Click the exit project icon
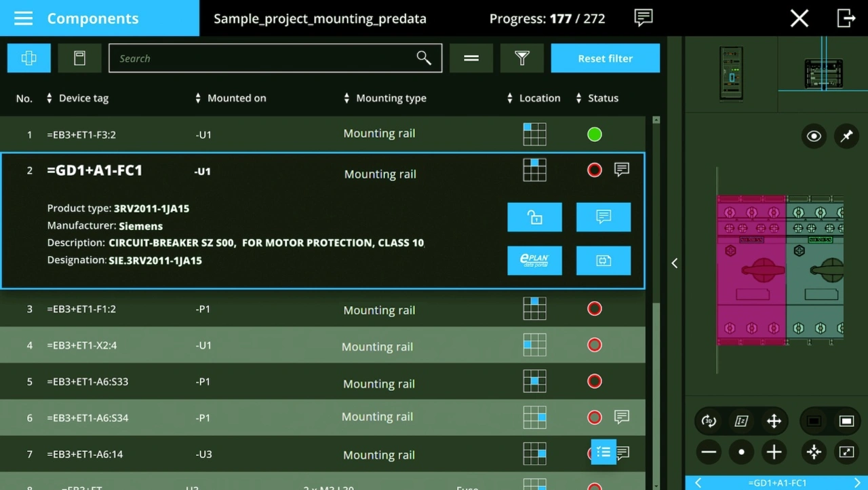 846,18
